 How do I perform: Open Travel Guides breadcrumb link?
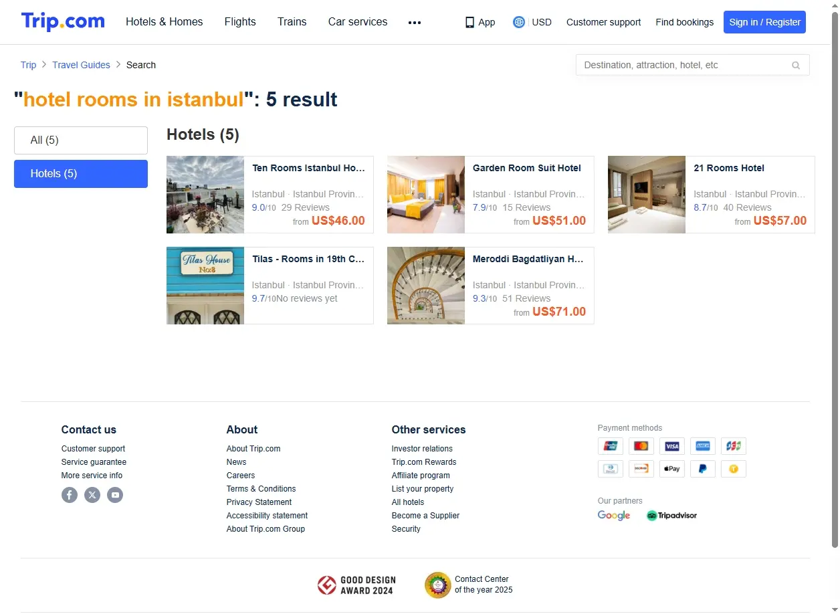(x=81, y=65)
